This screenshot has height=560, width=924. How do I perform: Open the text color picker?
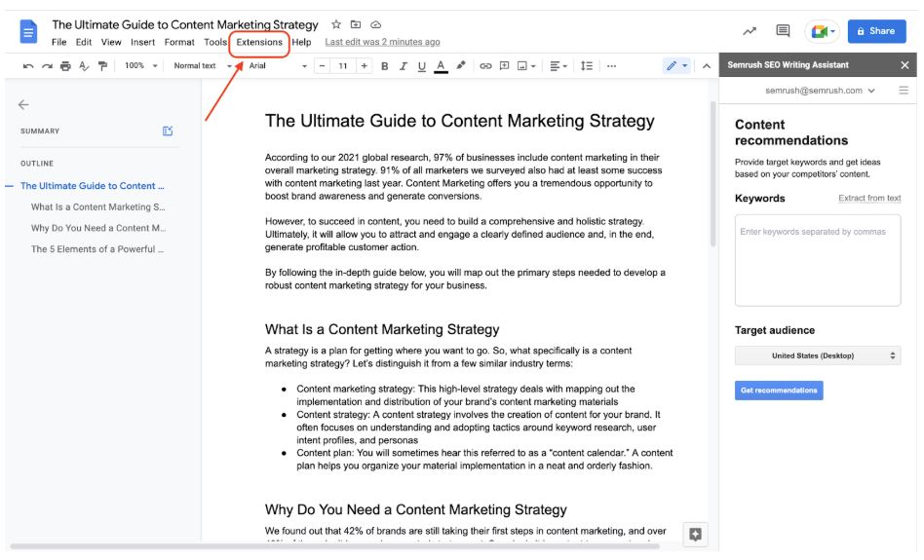441,66
